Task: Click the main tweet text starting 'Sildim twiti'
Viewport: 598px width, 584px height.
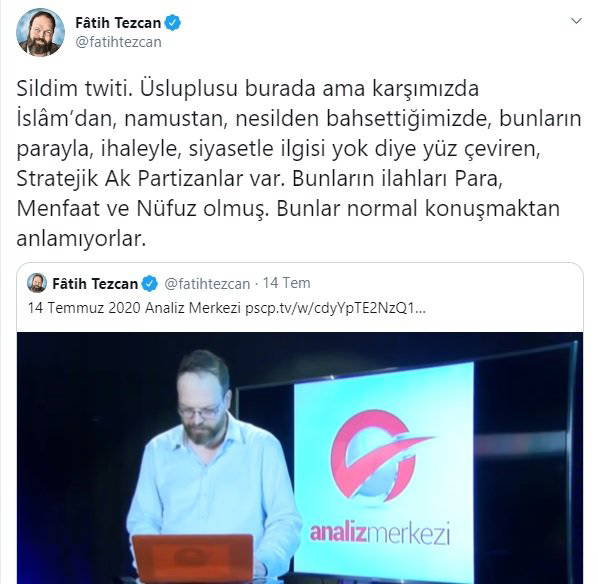Action: click(x=299, y=163)
